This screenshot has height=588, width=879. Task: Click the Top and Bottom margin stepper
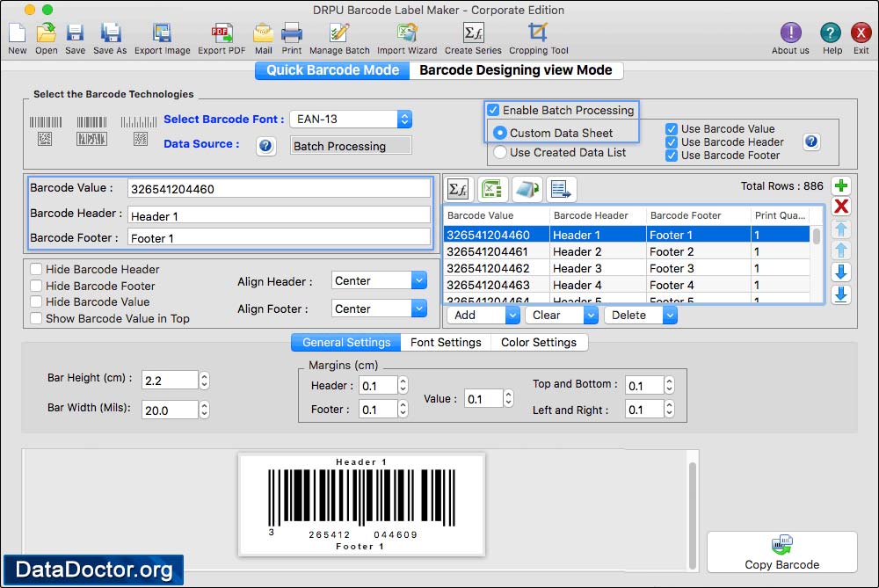point(669,385)
